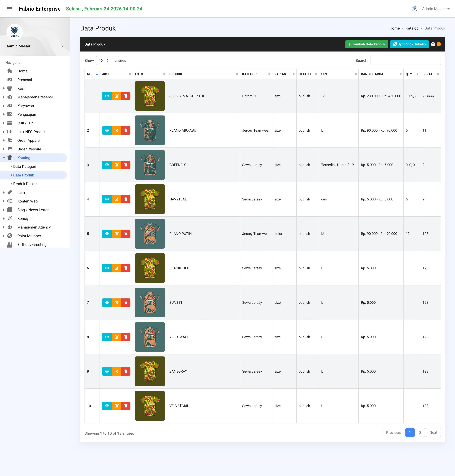
Task: Go to the Next page of entries
Action: pyautogui.click(x=433, y=432)
